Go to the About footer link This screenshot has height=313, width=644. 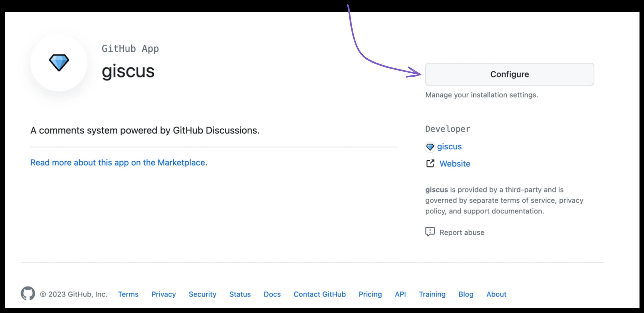496,294
